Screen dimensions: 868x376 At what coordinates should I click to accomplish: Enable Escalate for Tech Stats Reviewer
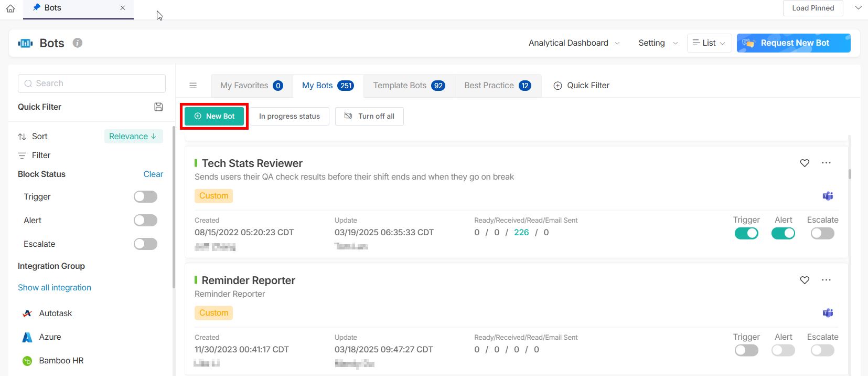tap(822, 234)
